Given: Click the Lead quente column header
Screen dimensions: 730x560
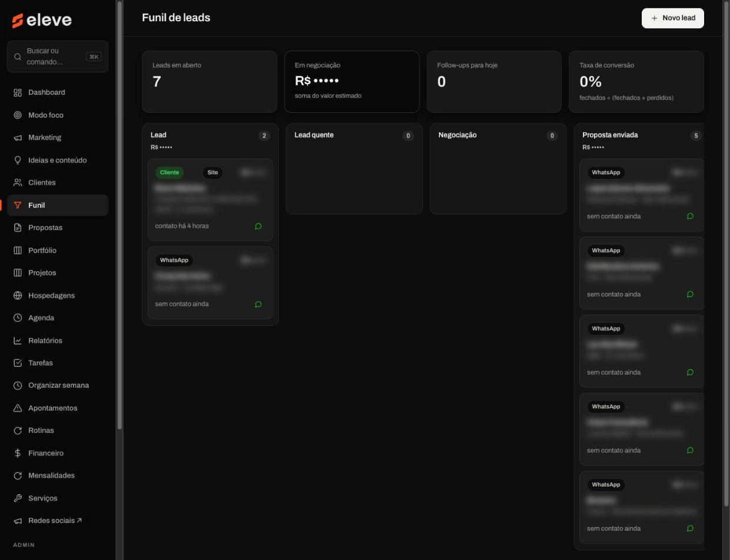Looking at the screenshot, I should [314, 135].
